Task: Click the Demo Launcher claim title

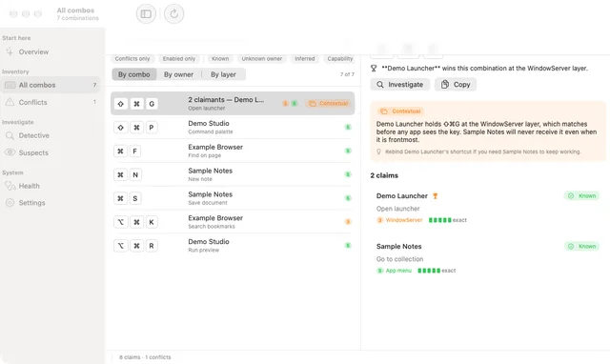Action: pos(402,196)
